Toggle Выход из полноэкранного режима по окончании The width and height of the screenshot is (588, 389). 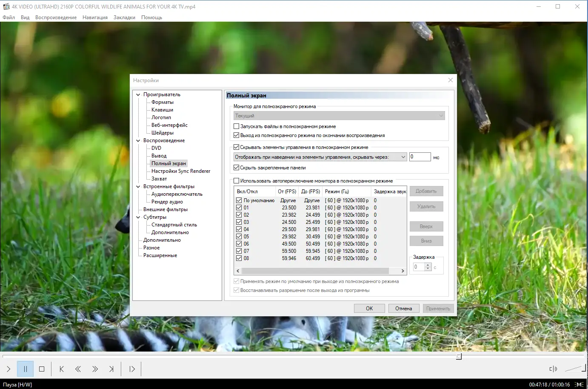click(x=237, y=135)
